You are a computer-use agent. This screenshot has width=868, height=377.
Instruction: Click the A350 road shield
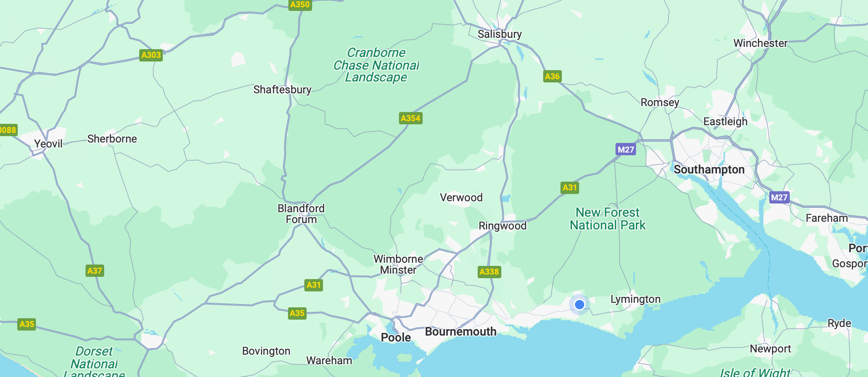click(x=300, y=5)
